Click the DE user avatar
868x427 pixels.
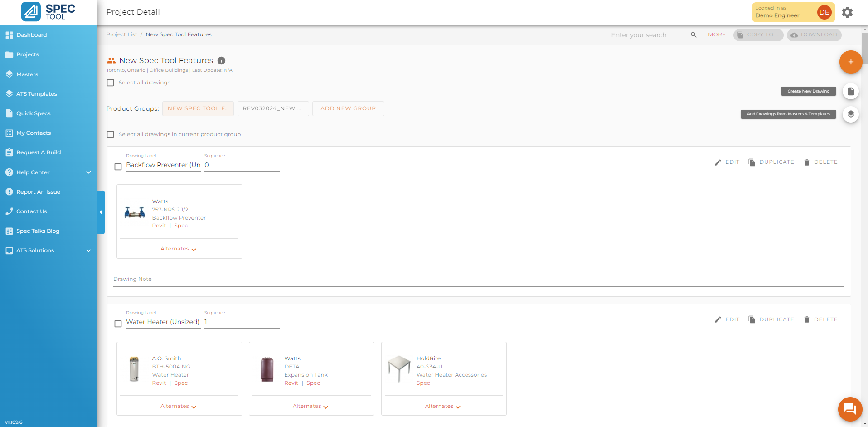tap(824, 12)
